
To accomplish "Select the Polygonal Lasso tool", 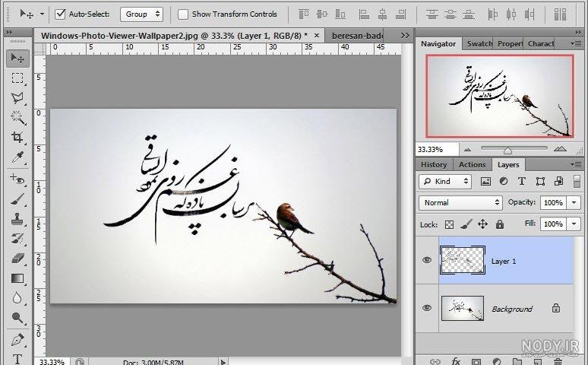I will coord(17,98).
